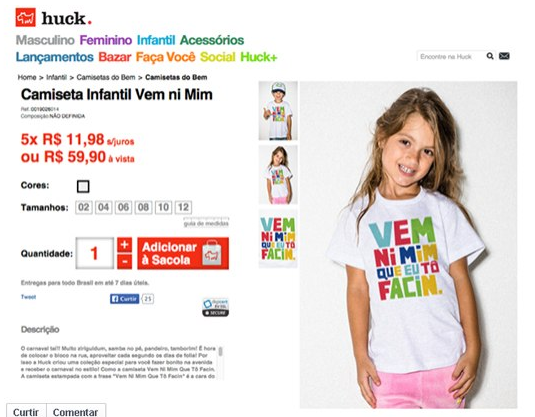The width and height of the screenshot is (535, 417).
Task: Decrease quantity with the minus button
Action: click(x=125, y=261)
